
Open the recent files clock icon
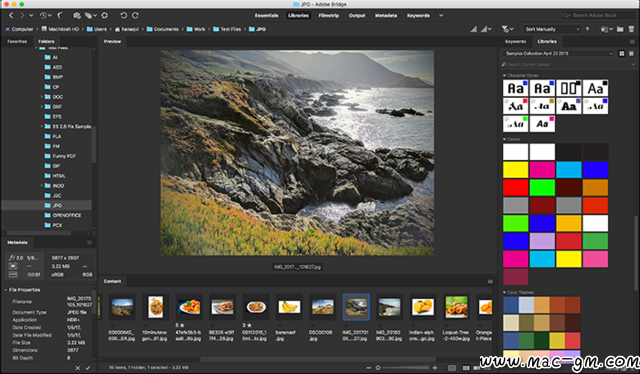pyautogui.click(x=43, y=16)
